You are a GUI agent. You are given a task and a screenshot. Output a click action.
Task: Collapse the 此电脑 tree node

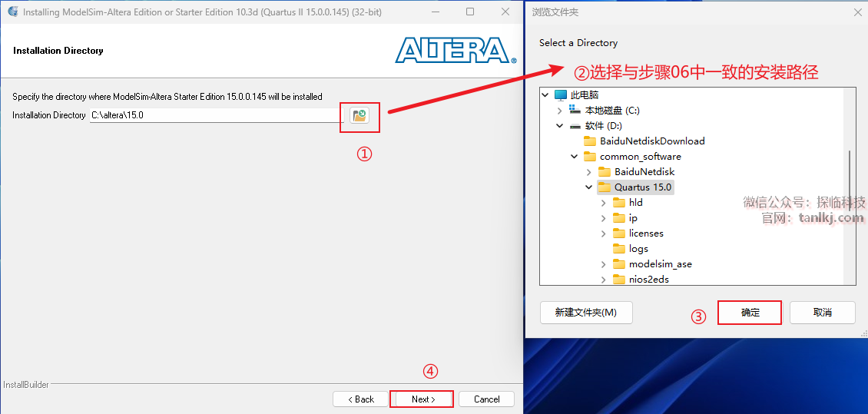[545, 95]
